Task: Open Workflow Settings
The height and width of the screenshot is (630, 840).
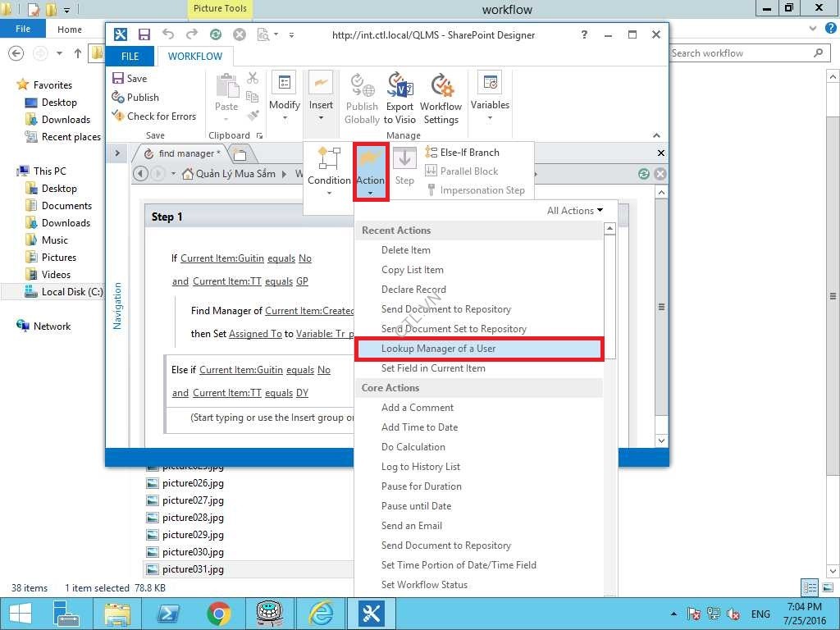Action: (x=441, y=98)
